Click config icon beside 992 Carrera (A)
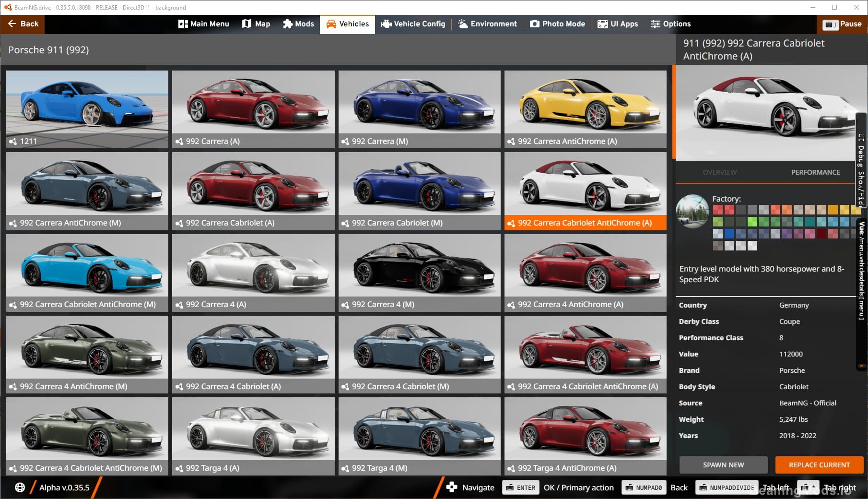Image resolution: width=868 pixels, height=499 pixels. point(179,142)
